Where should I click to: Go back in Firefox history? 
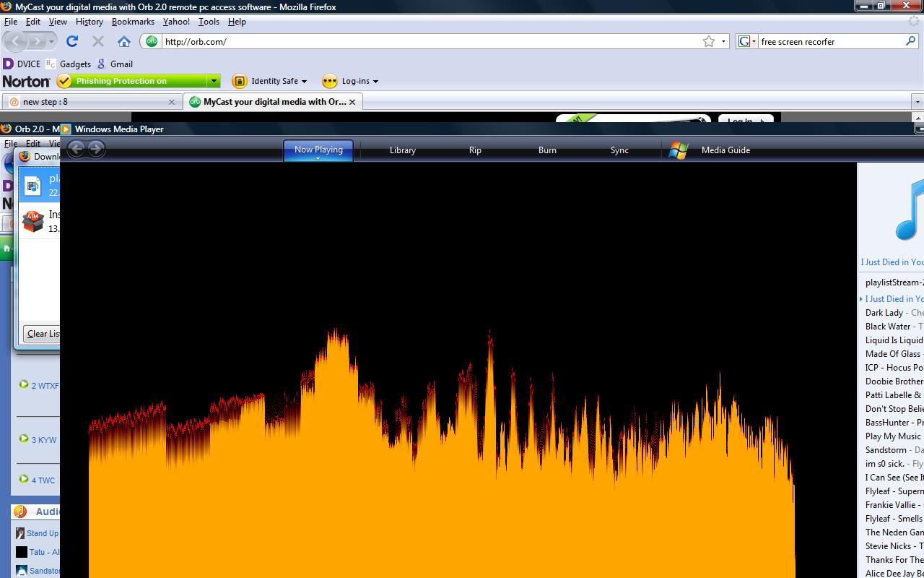tap(15, 42)
